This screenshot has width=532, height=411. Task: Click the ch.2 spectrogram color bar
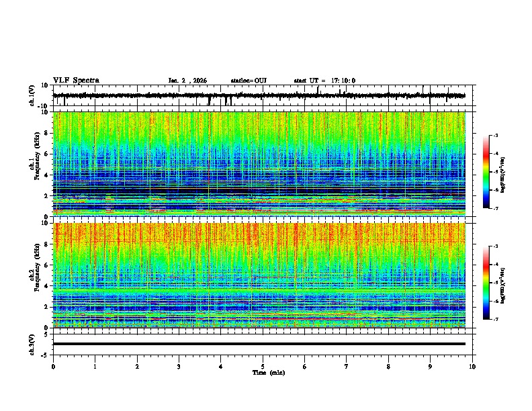486,283
